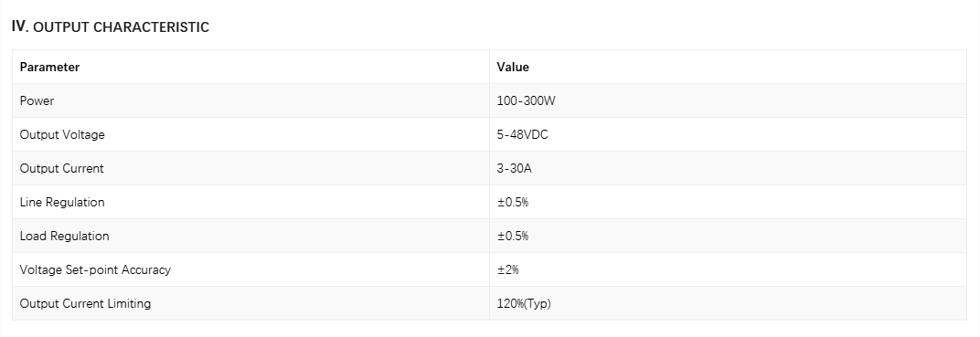The image size is (980, 337).
Task: Select the Output Current label
Action: click(61, 168)
